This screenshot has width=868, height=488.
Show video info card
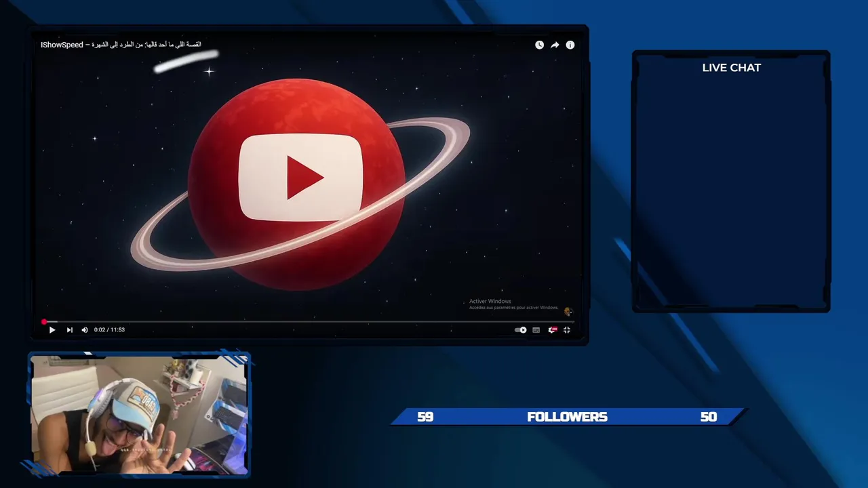click(570, 45)
